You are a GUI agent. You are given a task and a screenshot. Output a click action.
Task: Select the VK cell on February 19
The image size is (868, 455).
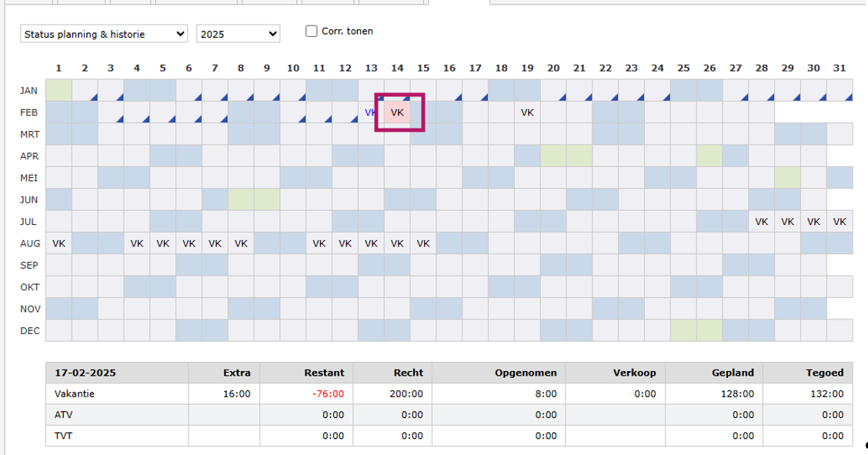coord(527,112)
